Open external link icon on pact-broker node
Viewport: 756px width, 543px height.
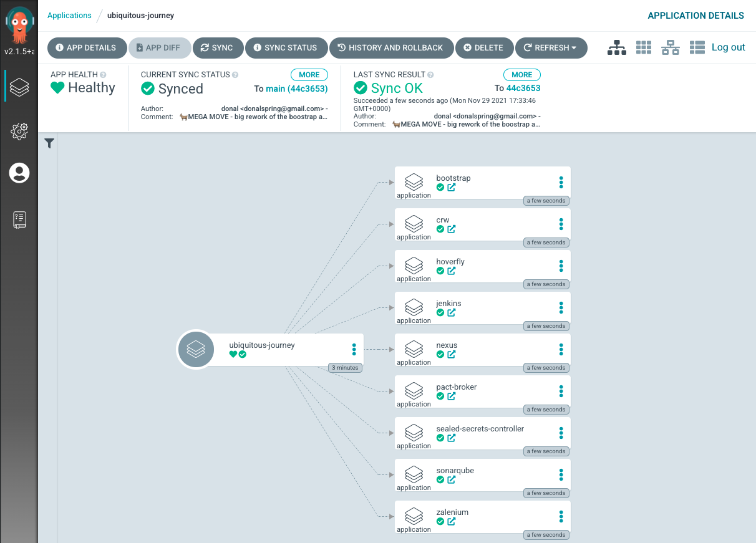[452, 396]
